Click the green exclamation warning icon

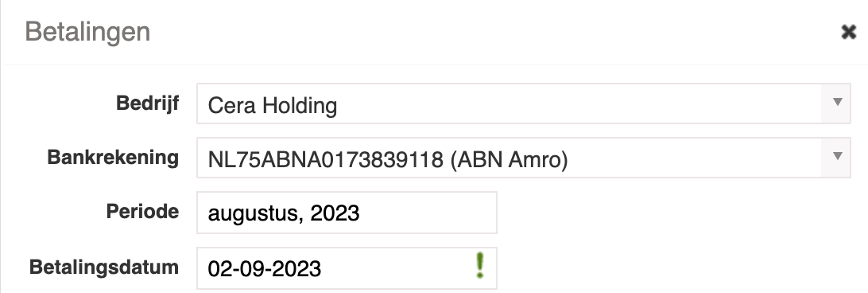[x=480, y=265]
